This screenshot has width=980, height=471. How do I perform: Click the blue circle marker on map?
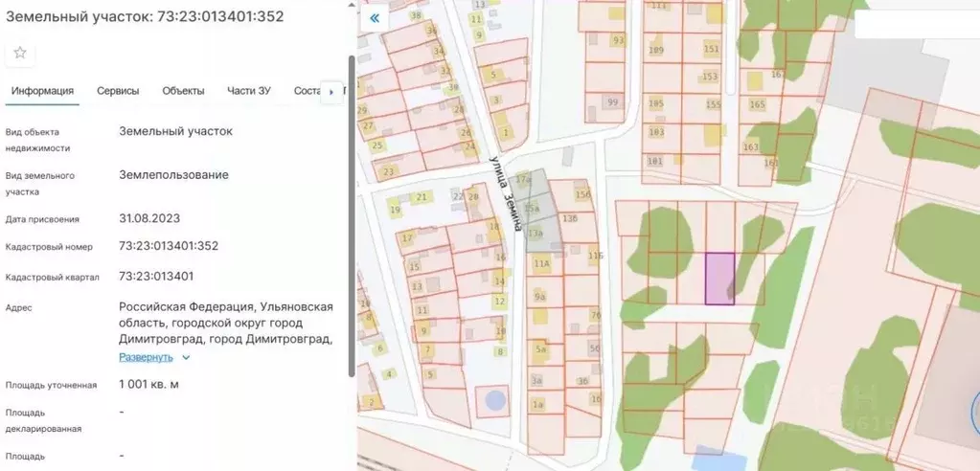493,399
